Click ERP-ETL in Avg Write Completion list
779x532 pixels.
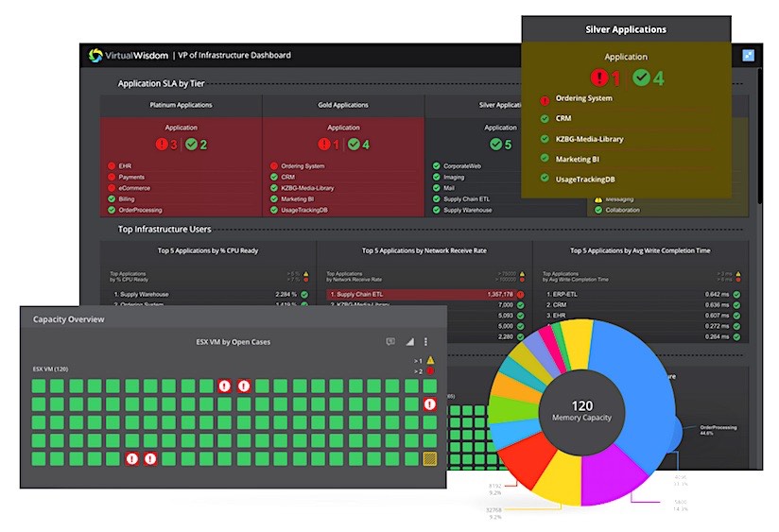tap(568, 294)
